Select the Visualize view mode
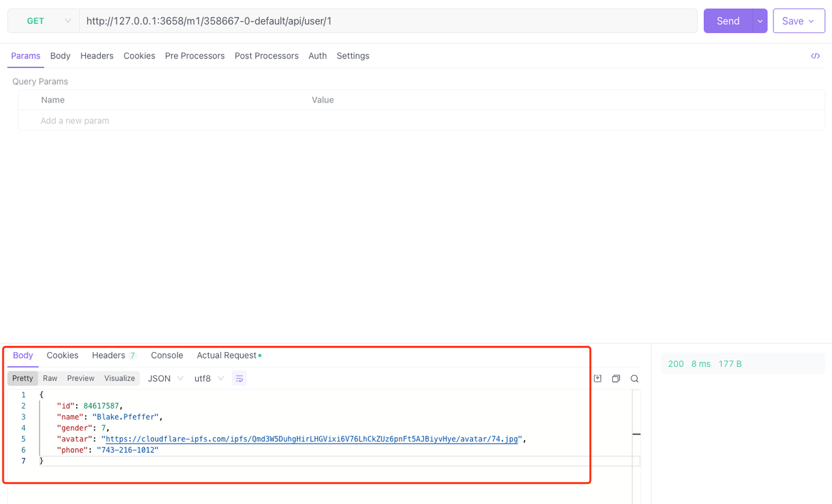 (x=120, y=379)
